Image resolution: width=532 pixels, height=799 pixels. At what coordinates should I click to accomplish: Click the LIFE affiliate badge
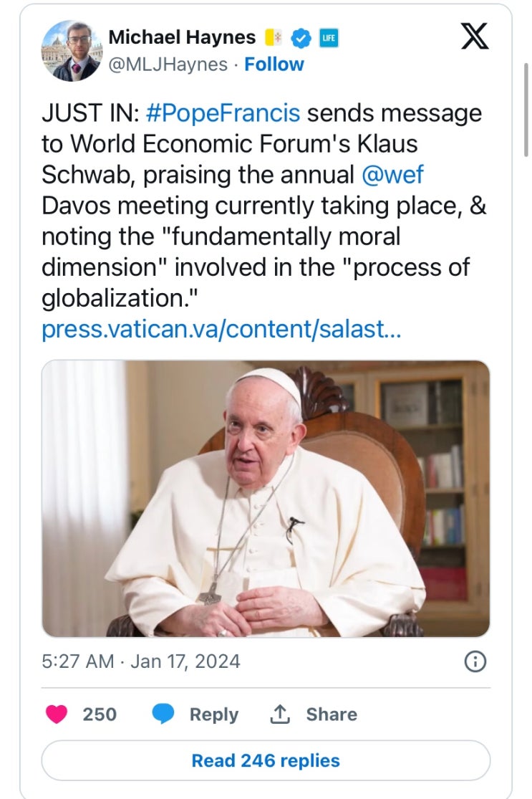[x=329, y=38]
